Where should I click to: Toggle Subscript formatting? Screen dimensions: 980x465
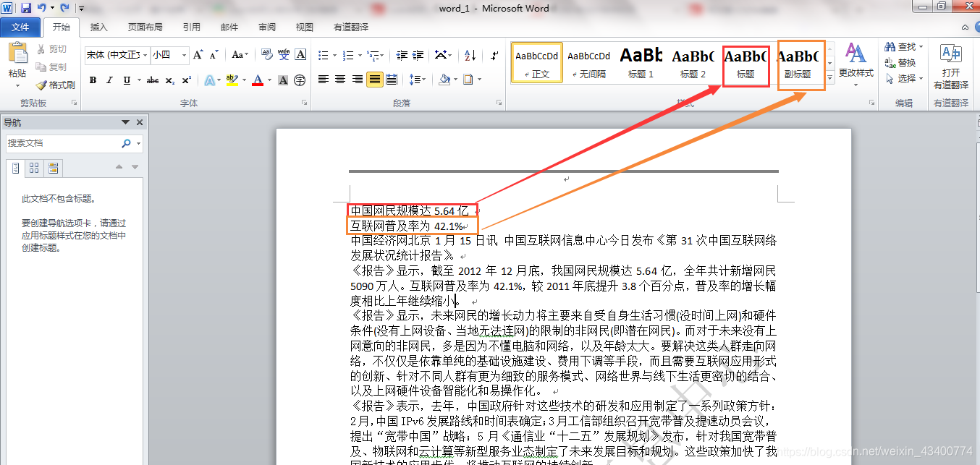169,80
